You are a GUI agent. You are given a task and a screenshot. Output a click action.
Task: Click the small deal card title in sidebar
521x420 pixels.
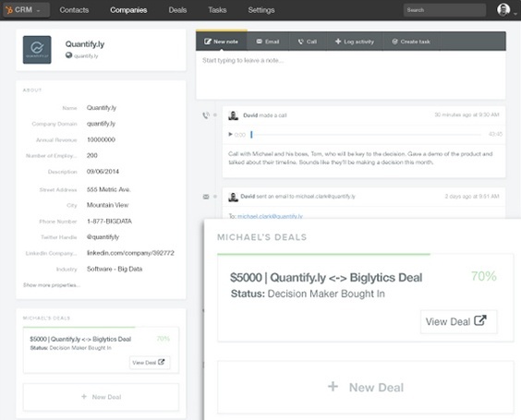click(x=80, y=339)
